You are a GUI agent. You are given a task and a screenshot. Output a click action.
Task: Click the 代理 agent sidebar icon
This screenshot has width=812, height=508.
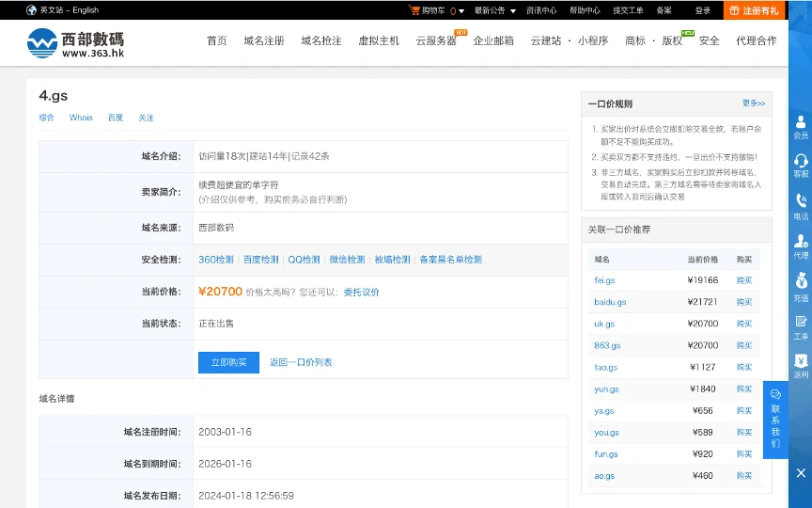click(x=801, y=246)
